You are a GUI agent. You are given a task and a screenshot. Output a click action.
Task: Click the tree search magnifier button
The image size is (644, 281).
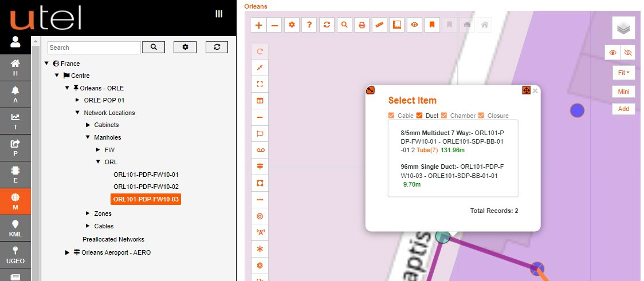(x=154, y=47)
